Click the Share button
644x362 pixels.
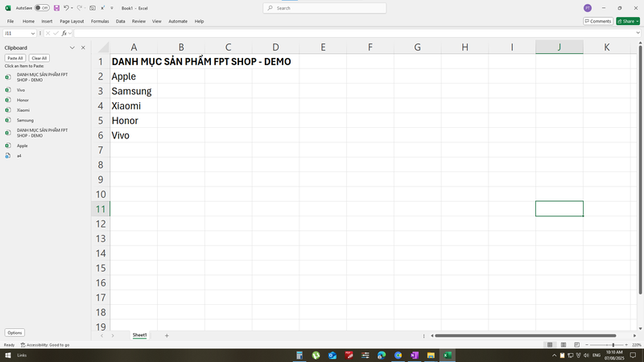pyautogui.click(x=628, y=22)
